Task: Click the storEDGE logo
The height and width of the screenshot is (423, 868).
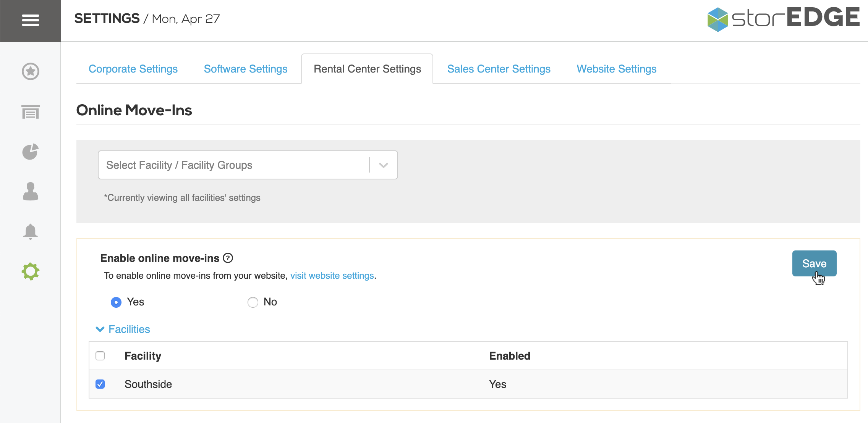Action: point(783,17)
